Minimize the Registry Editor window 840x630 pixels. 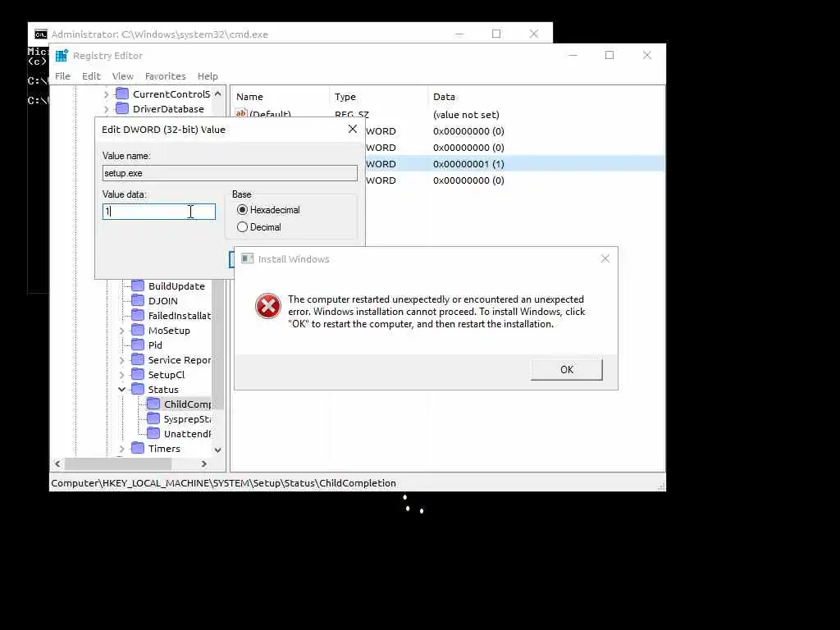[x=573, y=55]
